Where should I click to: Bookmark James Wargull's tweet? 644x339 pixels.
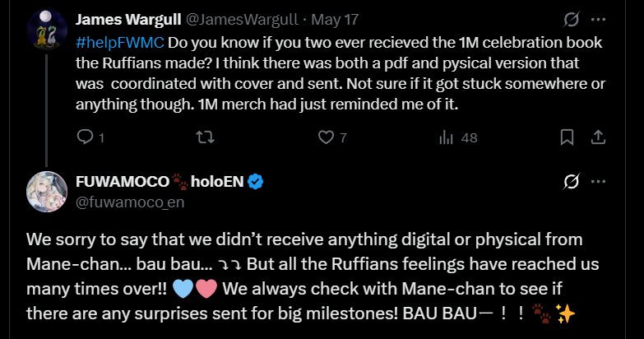pos(567,137)
